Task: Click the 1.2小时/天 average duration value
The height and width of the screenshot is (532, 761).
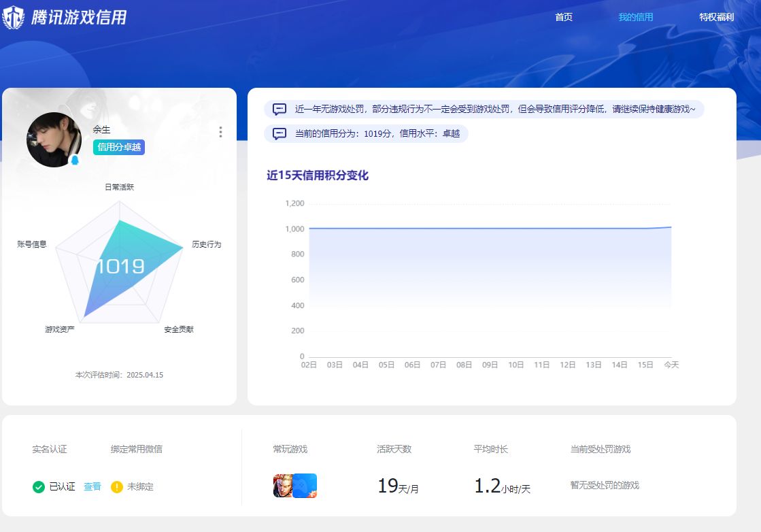Action: point(503,486)
